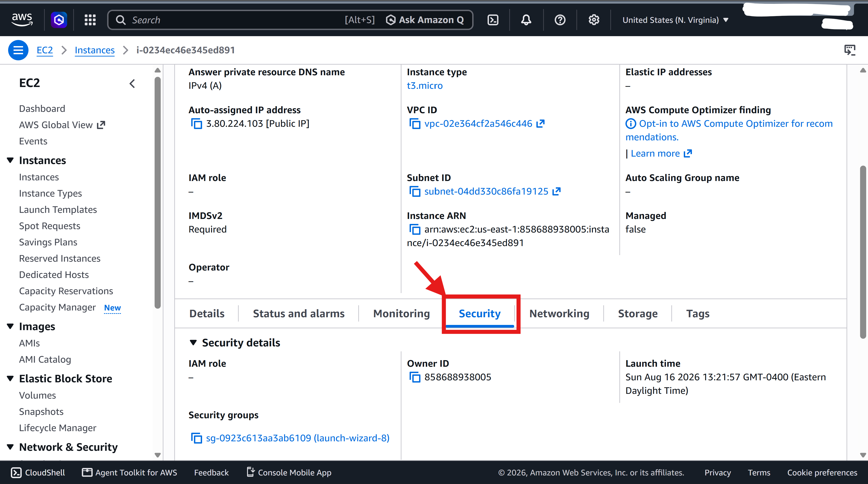The image size is (868, 484).
Task: Open CloudShell from the footer
Action: pos(38,472)
